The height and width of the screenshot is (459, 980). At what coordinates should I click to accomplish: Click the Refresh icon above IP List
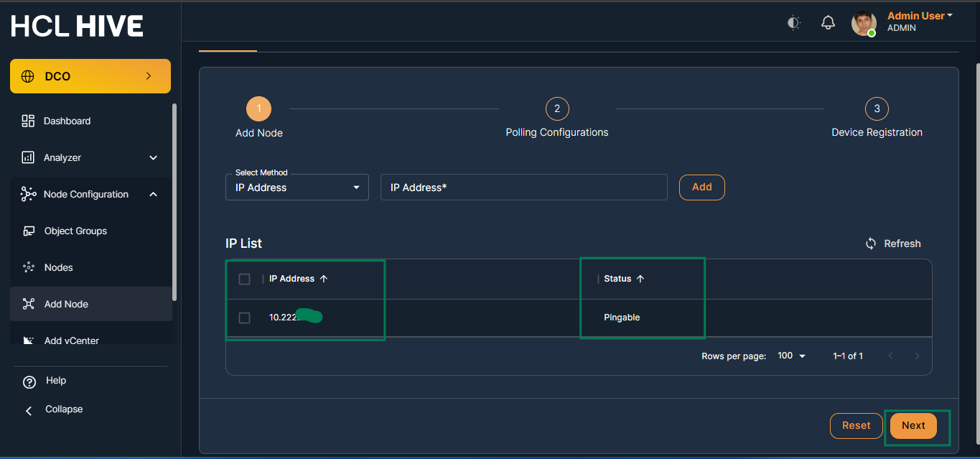pyautogui.click(x=871, y=244)
